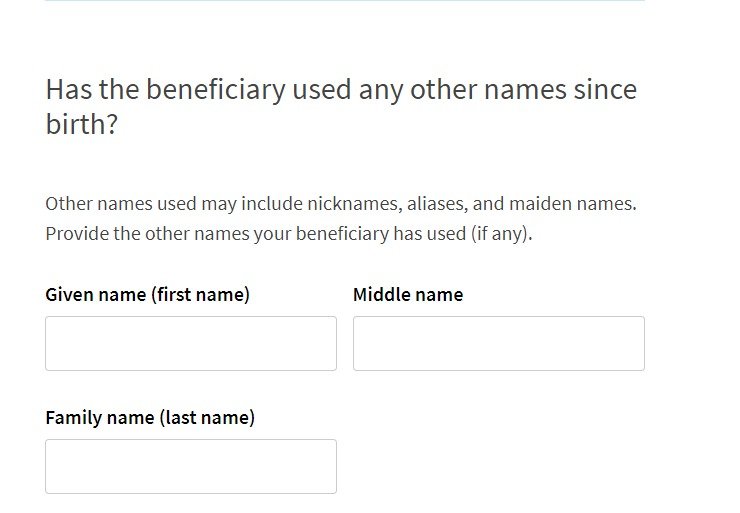This screenshot has height=513, width=740.
Task: Click the horizontal divider line above the heading
Action: click(345, 1)
